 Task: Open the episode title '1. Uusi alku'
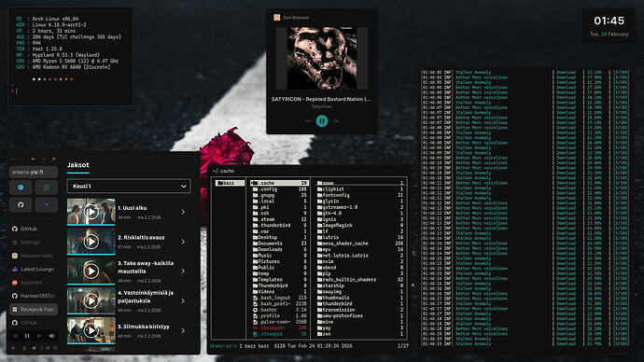pyautogui.click(x=133, y=208)
